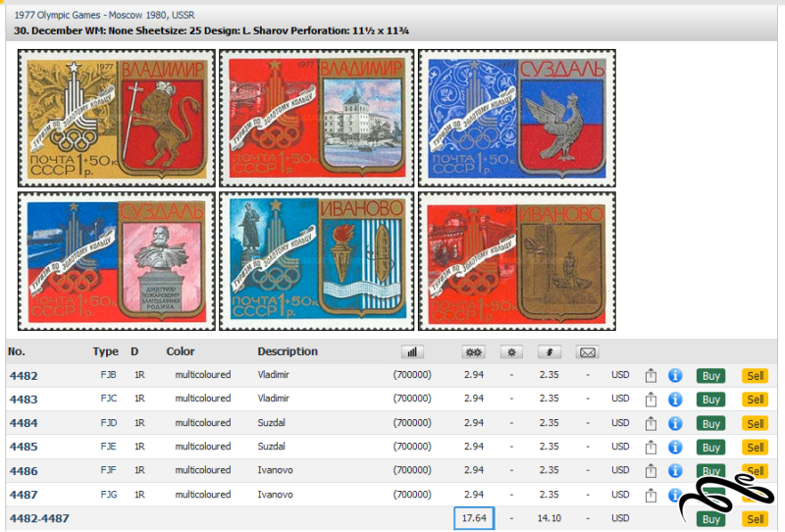The width and height of the screenshot is (785, 532).
Task: Click Ivanovo description in row 4486
Action: pyautogui.click(x=276, y=470)
